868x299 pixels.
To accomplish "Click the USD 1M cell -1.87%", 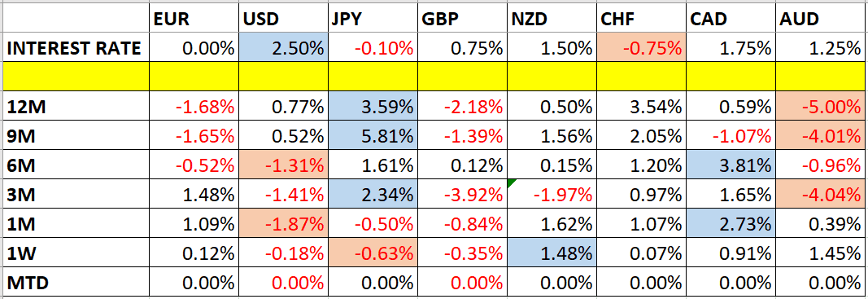I will click(x=283, y=224).
